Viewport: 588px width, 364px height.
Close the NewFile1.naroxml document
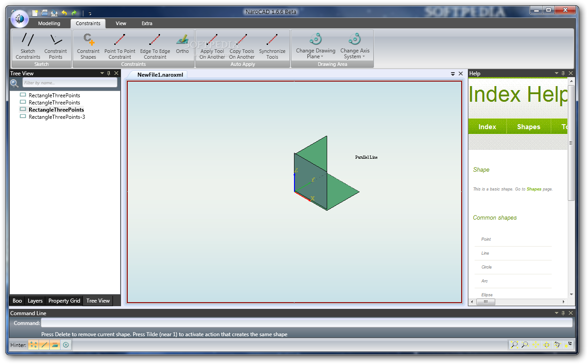460,74
